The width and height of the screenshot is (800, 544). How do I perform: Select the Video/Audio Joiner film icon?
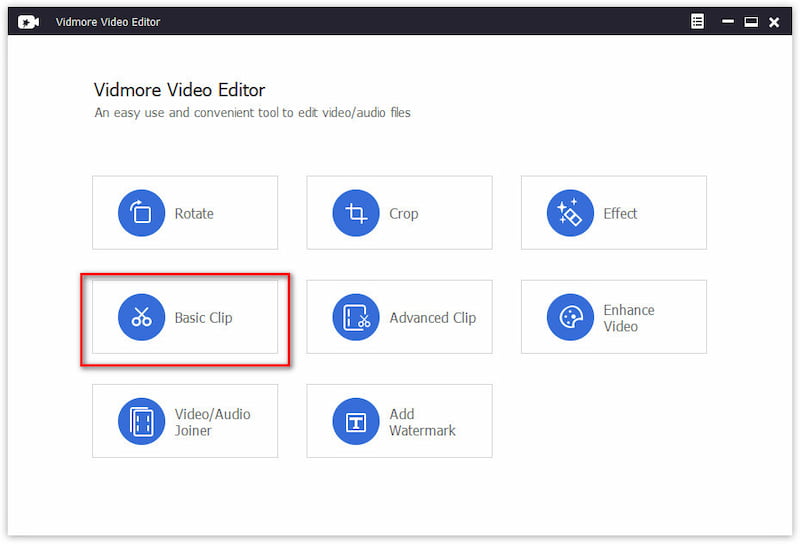pos(141,421)
